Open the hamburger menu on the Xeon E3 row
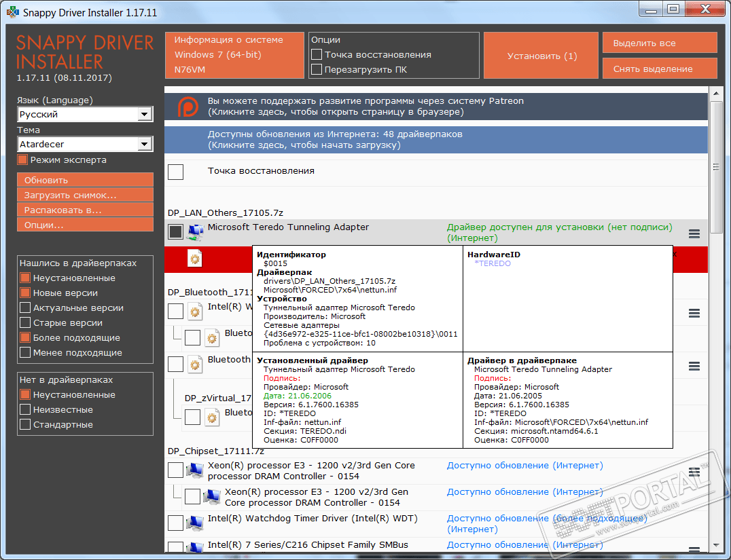This screenshot has width=731, height=560. coord(694,472)
